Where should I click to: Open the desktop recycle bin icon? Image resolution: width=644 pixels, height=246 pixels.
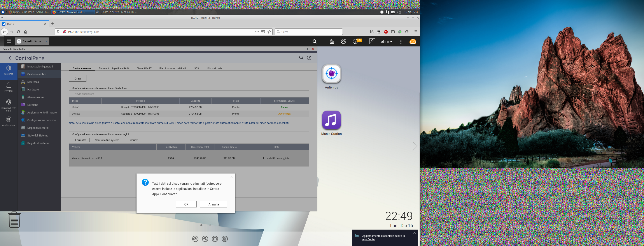[x=14, y=220]
